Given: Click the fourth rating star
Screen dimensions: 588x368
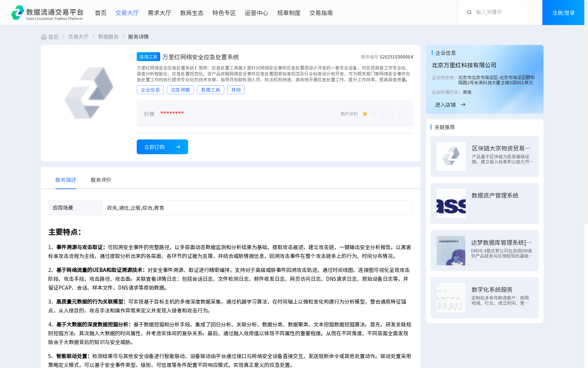Looking at the screenshot, I should coord(391,114).
